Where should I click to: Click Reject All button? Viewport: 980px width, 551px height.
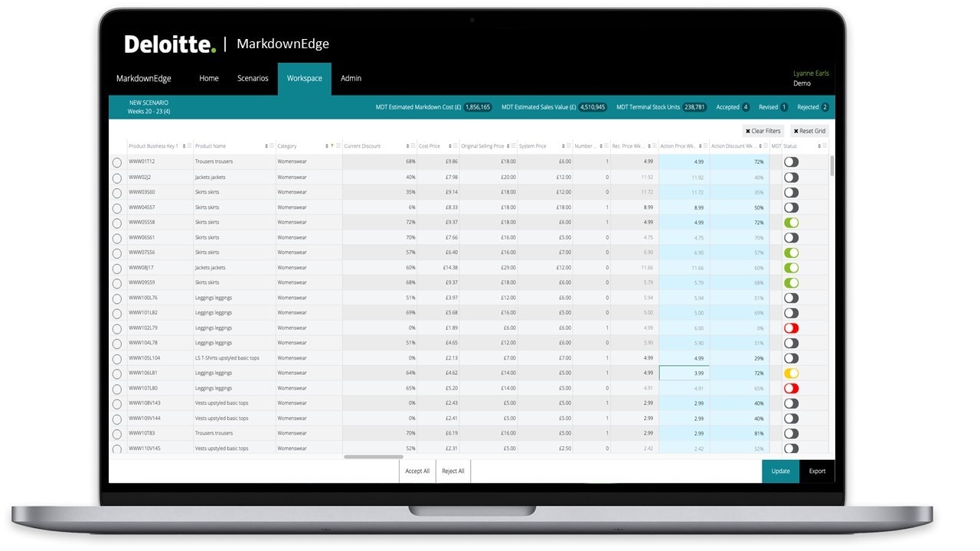point(452,471)
